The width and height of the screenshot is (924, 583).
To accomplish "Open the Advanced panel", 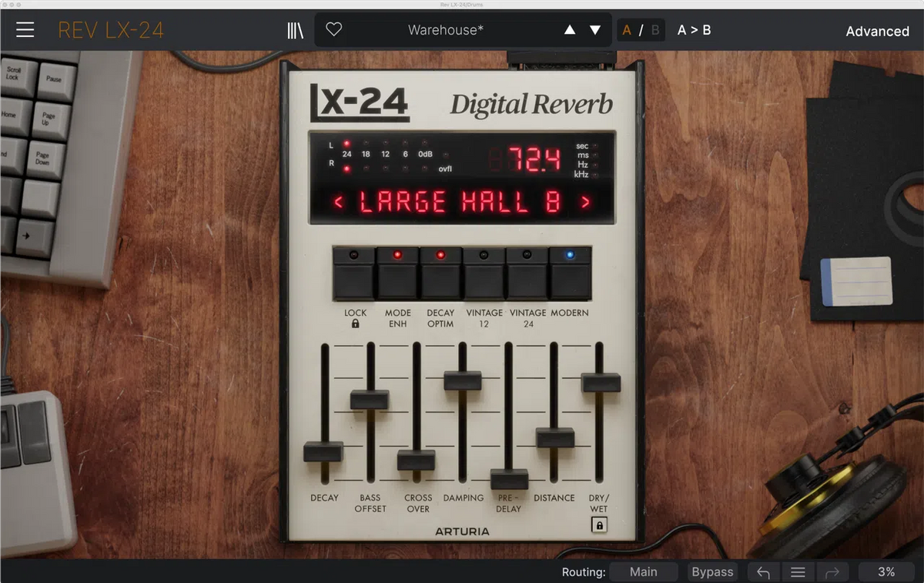I will (877, 31).
